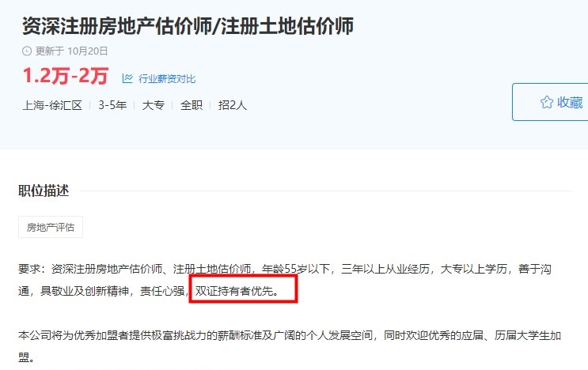Image resolution: width=588 pixels, height=370 pixels.
Task: Click the 职位描述 section heading
Action: [x=44, y=191]
